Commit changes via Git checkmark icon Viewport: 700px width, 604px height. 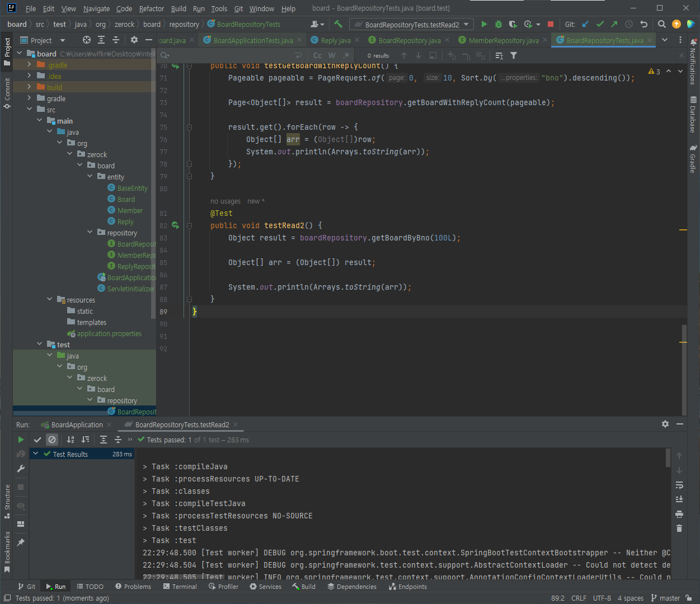point(600,24)
